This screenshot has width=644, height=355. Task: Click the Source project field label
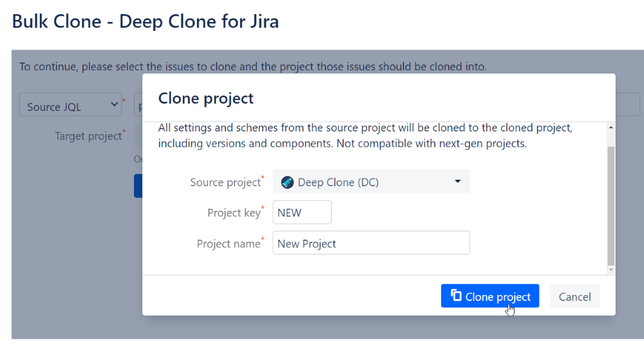(225, 182)
